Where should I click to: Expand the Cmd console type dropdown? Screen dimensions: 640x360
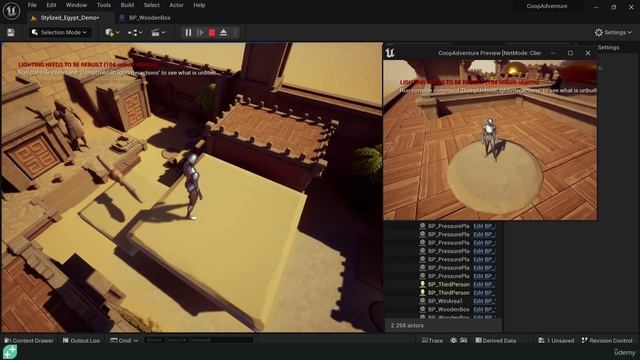coord(124,340)
